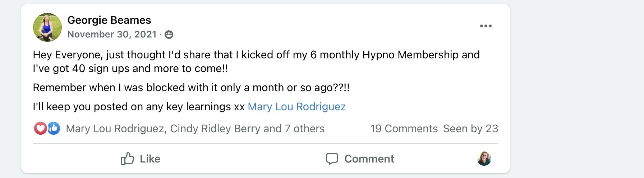Open tagged Mary Lou Rodriguez link in post text
This screenshot has height=178, width=644.
click(296, 107)
